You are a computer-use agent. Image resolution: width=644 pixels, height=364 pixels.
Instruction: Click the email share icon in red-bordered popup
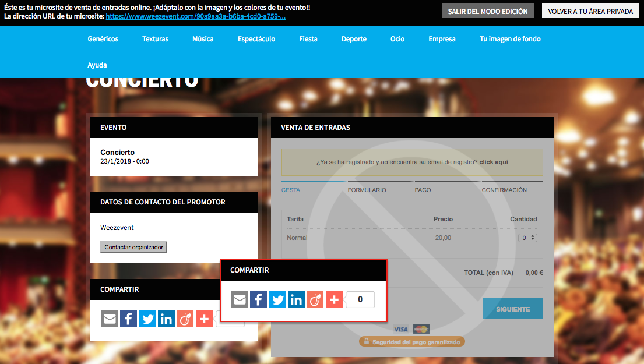coord(240,300)
